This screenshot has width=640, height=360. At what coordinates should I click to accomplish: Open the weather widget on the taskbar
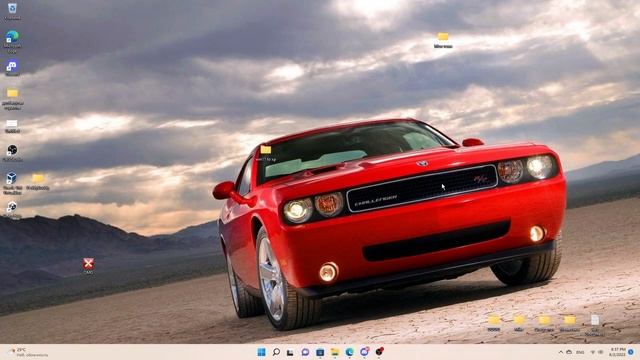28,352
